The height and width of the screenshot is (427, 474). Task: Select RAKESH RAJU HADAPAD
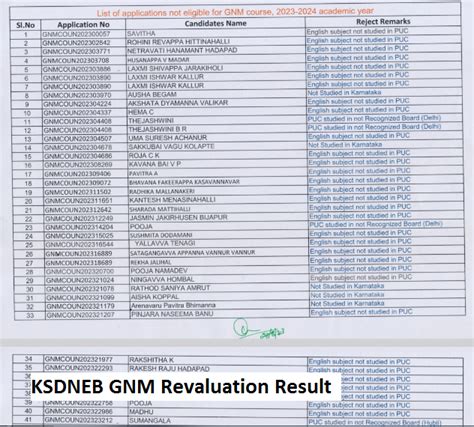tap(169, 369)
